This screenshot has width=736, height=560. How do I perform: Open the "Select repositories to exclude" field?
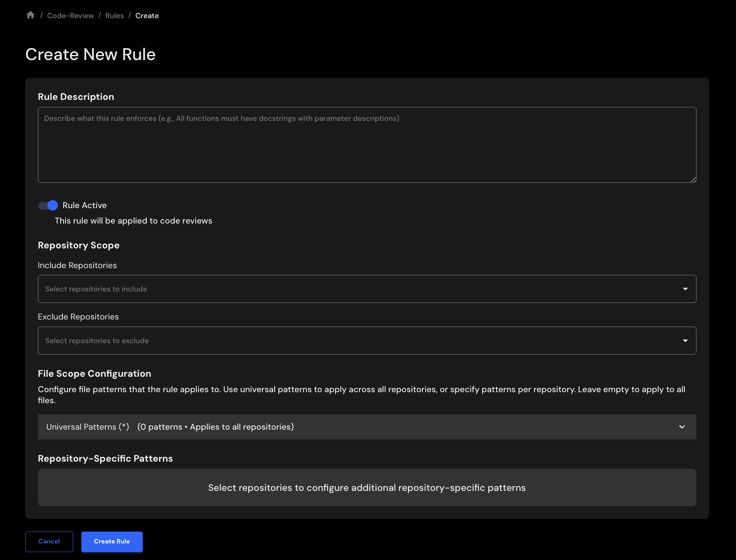[x=356, y=341]
